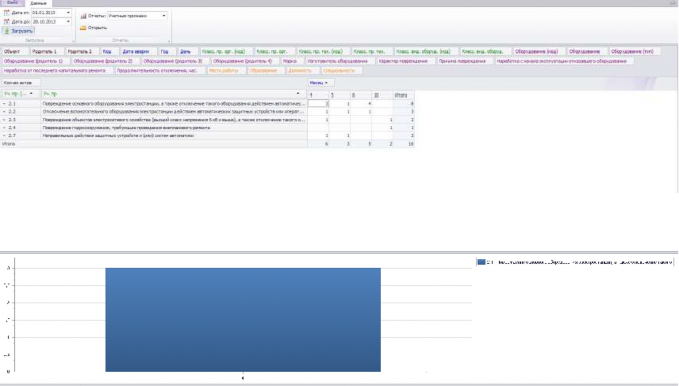Image resolution: width=679 pixels, height=386 pixels.
Task: Expand the 'Загрузка' ribbon group launcher
Action: click(73, 41)
